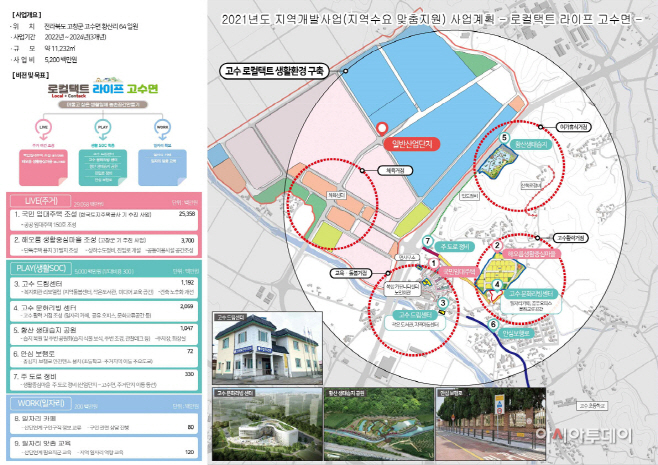Select row 4. 고수 문화리빙 센터
This screenshot has width=658, height=465.
point(104,311)
